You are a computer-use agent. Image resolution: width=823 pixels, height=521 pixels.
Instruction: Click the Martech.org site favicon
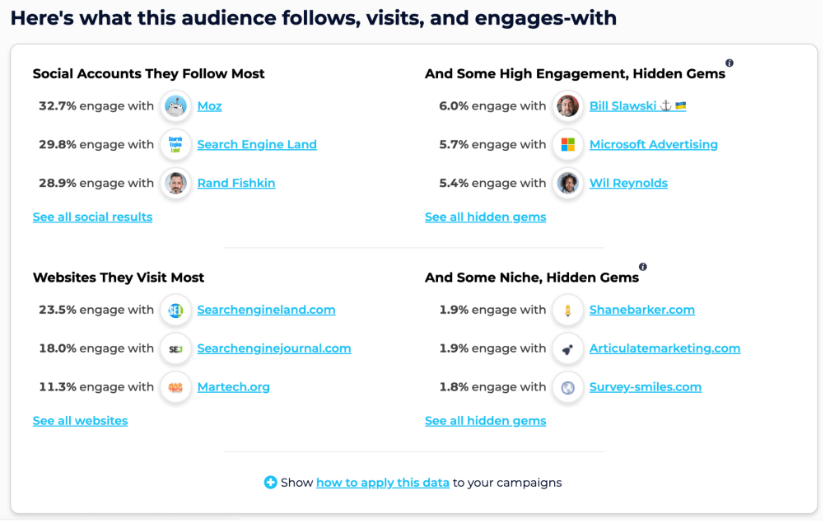pyautogui.click(x=176, y=387)
